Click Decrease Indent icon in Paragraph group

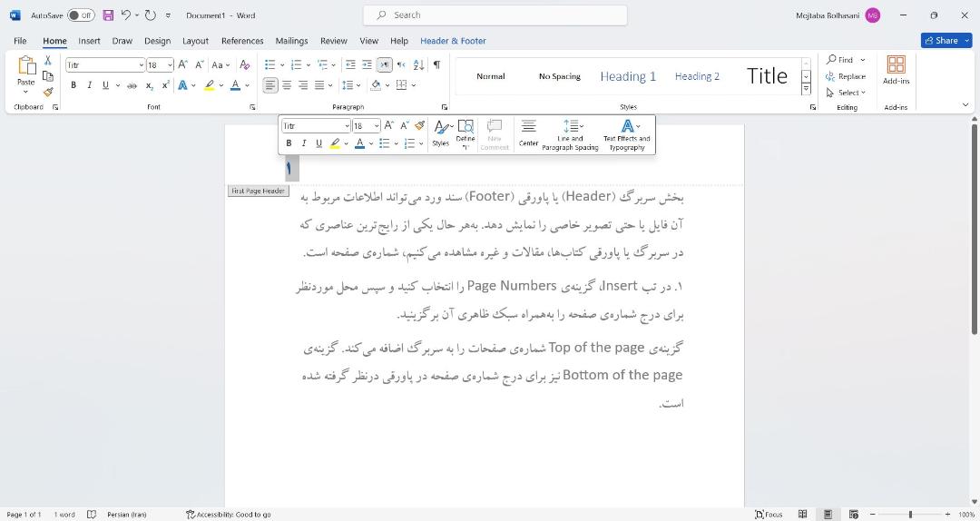click(350, 64)
